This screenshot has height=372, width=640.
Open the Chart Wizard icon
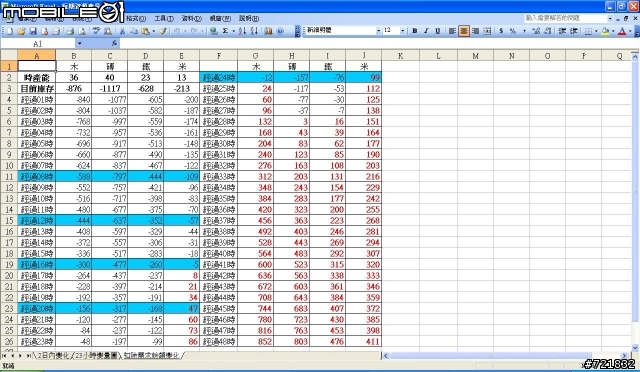click(268, 31)
